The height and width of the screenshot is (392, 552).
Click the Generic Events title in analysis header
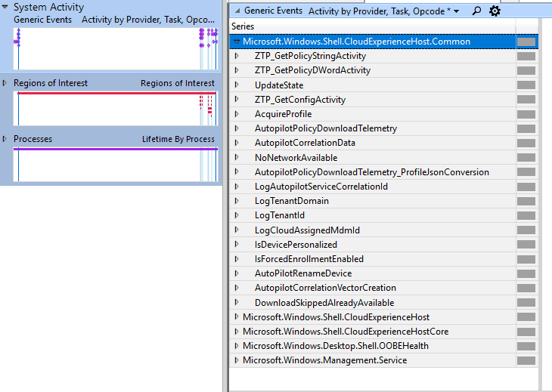pyautogui.click(x=273, y=11)
